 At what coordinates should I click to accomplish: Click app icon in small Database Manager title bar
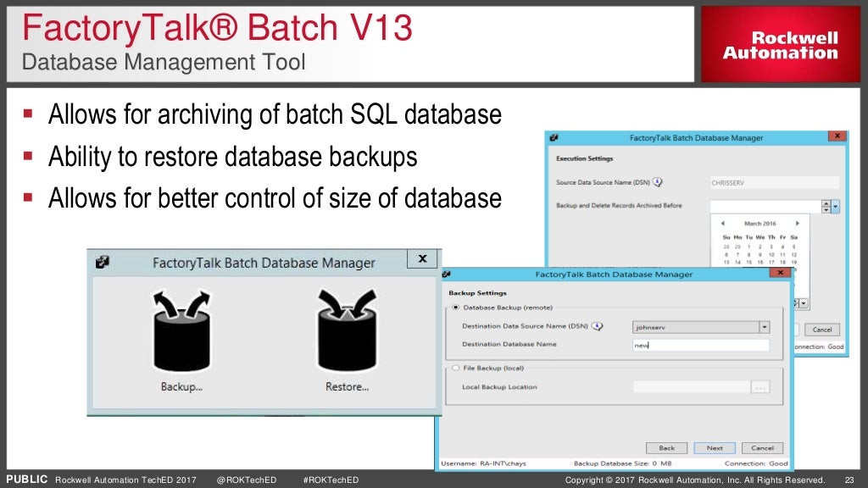103,263
